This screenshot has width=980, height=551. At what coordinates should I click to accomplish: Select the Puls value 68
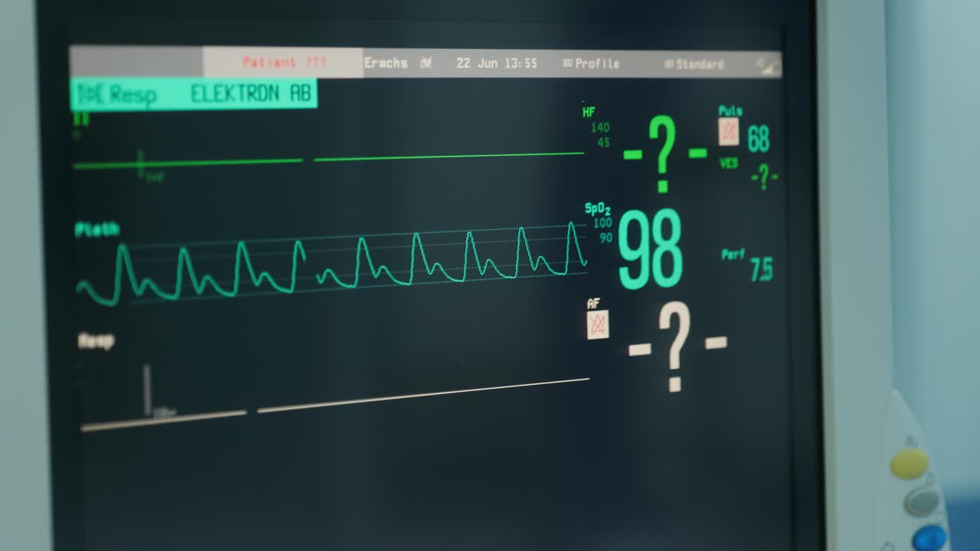coord(758,139)
